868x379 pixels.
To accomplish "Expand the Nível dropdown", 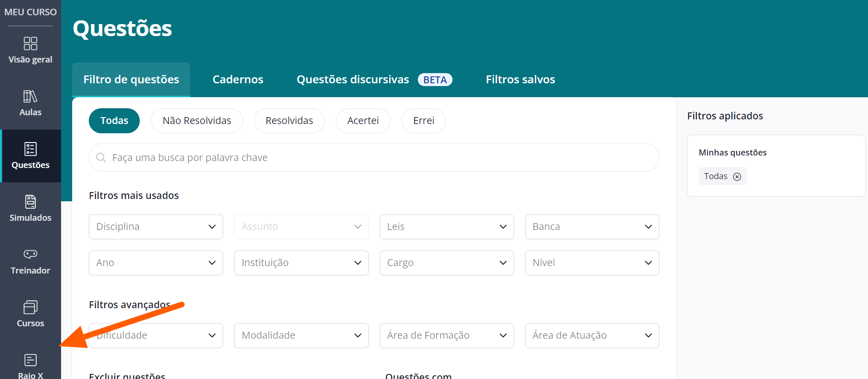I will pos(592,263).
